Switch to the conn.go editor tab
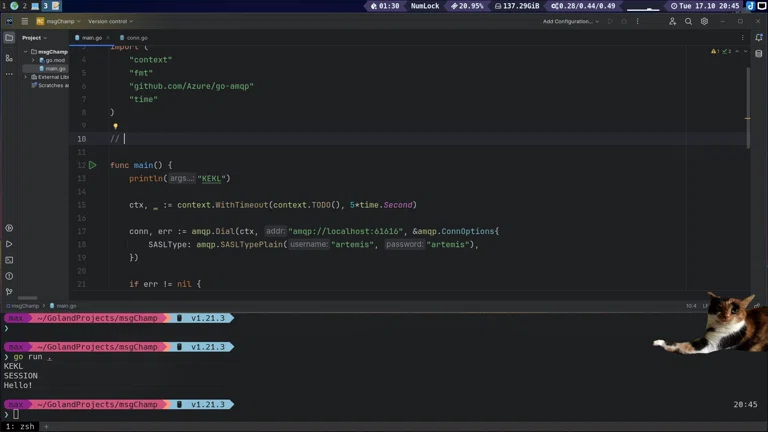Screen dimensions: 768x432 [136, 38]
